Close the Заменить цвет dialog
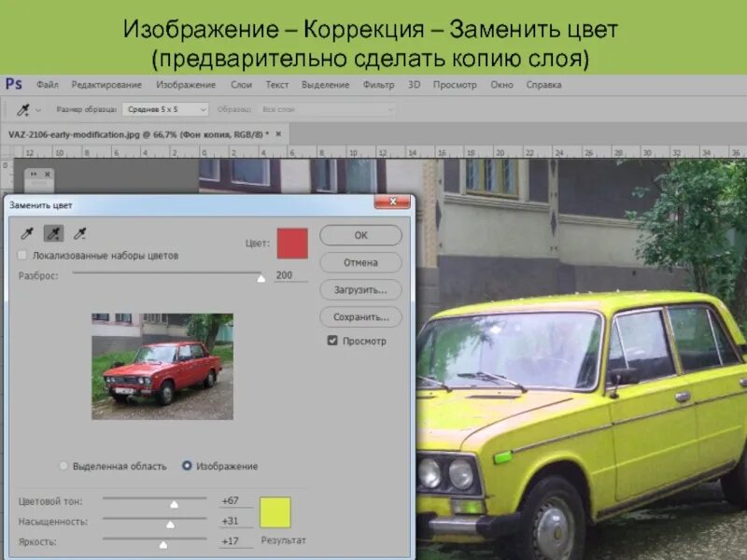Viewport: 747px width, 560px height. (x=392, y=202)
